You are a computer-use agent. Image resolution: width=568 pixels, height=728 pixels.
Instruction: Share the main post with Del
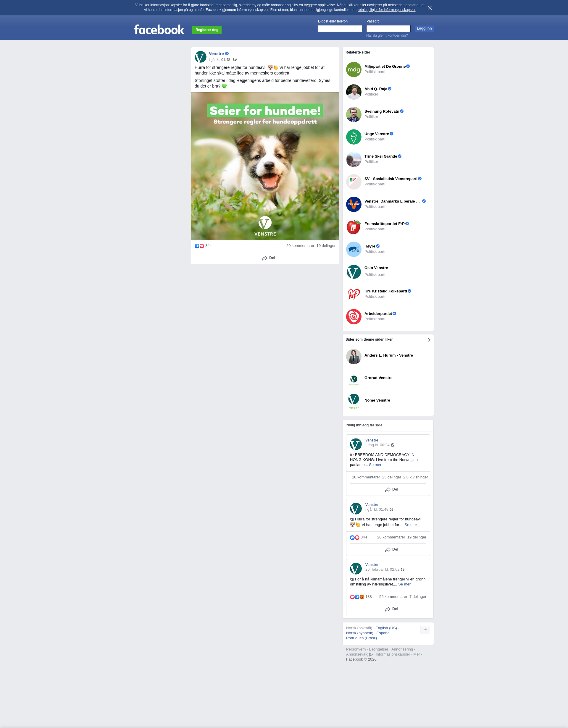269,258
